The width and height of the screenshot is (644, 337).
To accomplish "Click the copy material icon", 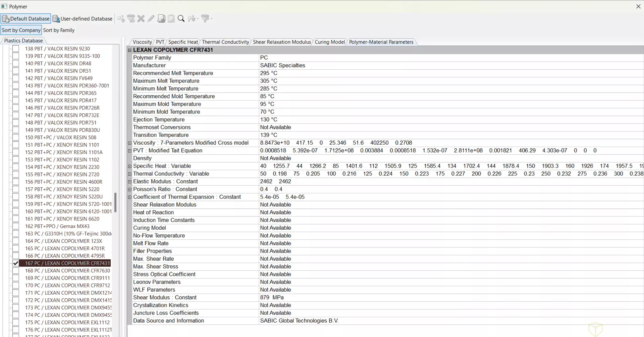I will tap(161, 19).
